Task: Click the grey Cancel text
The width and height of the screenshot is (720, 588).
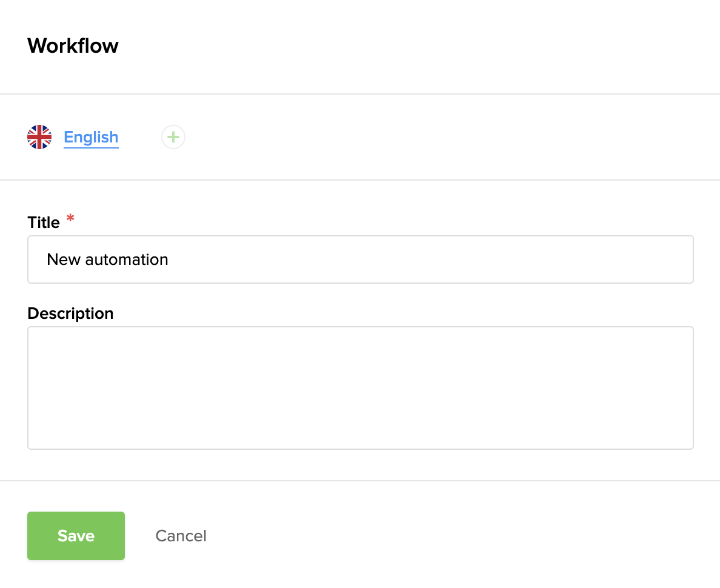Action: coord(181,536)
